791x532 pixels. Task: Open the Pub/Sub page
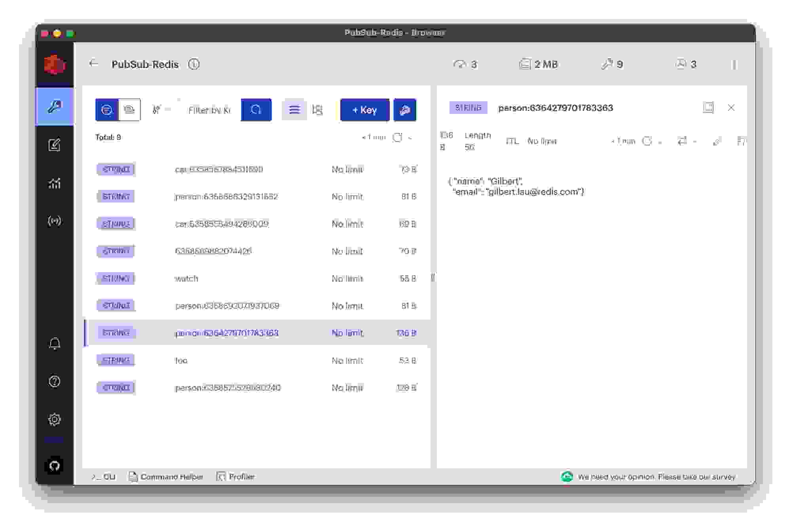pyautogui.click(x=55, y=222)
